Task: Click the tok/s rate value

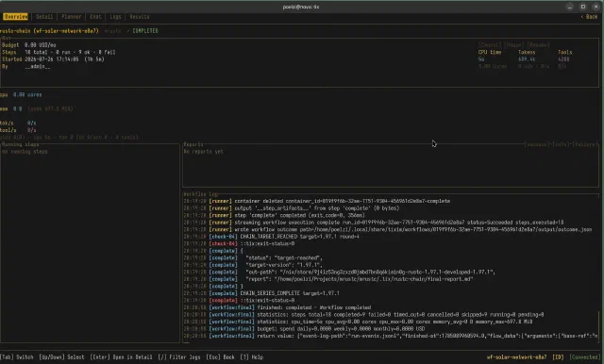Action: coord(31,124)
